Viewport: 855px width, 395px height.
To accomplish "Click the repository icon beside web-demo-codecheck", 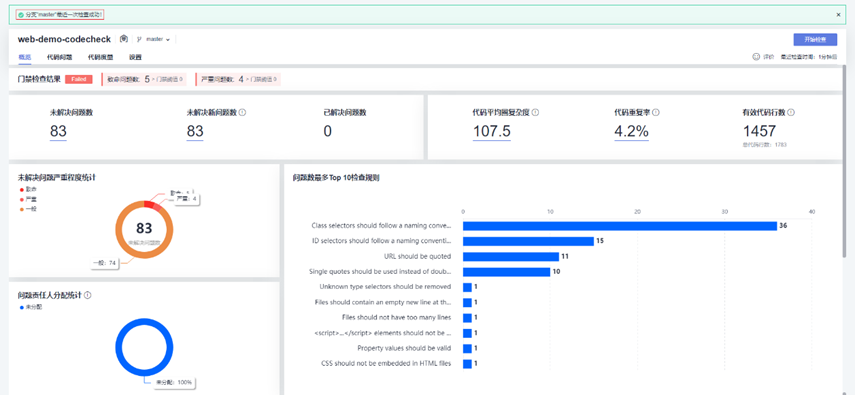I will coord(124,39).
